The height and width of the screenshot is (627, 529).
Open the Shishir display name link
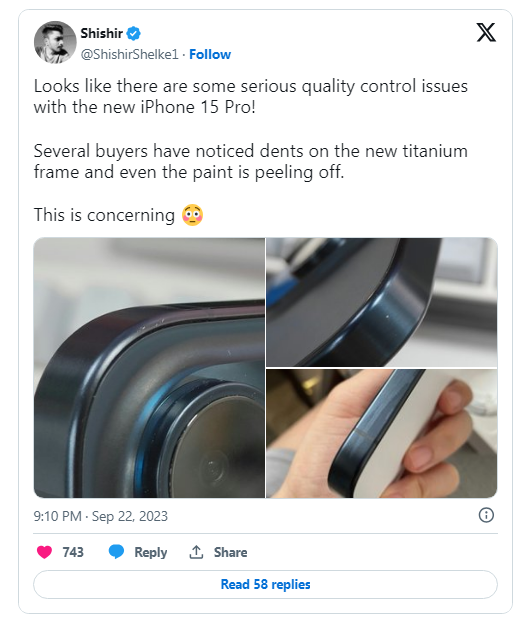(x=102, y=34)
